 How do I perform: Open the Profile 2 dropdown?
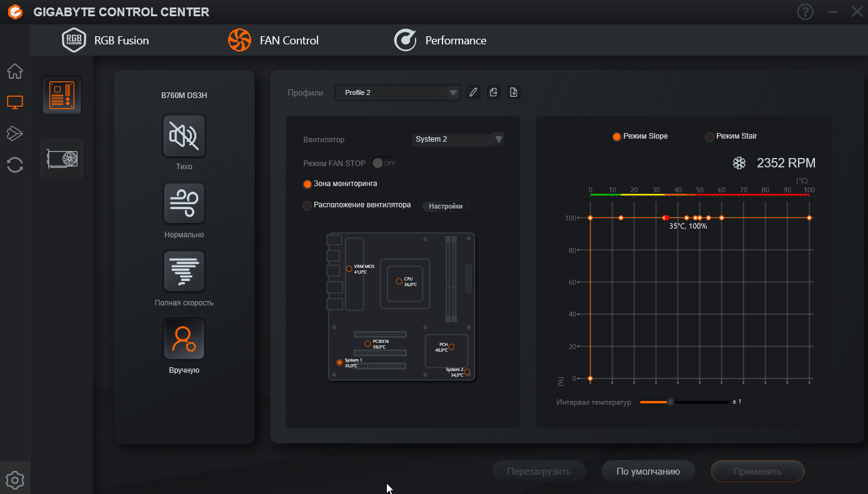pos(397,92)
